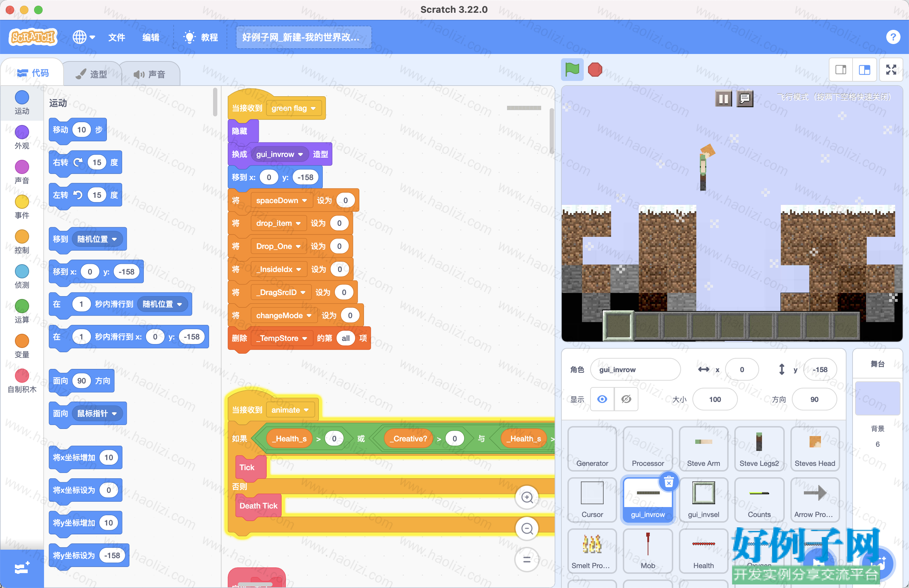The height and width of the screenshot is (588, 909).
Task: Select the Steve Arm sprite
Action: click(703, 449)
